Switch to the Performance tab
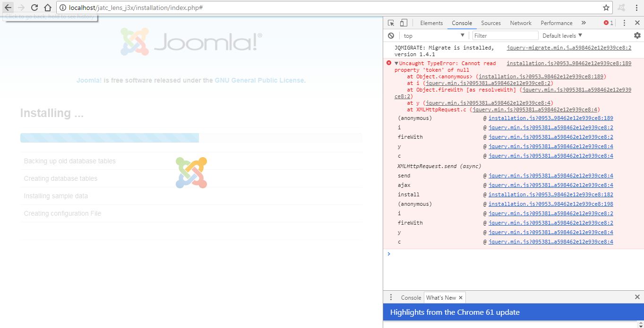The width and height of the screenshot is (644, 328). [x=557, y=23]
